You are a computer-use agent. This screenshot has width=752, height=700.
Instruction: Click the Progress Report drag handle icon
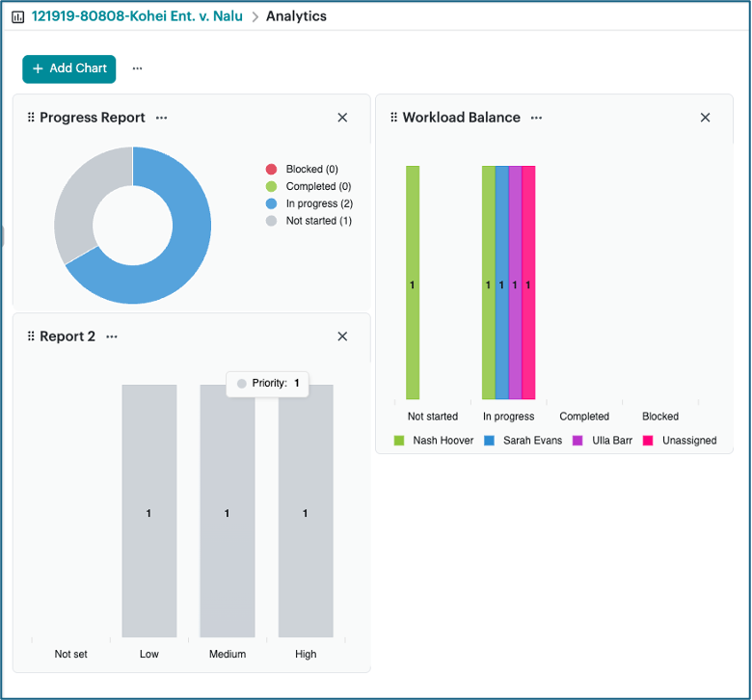(x=31, y=118)
